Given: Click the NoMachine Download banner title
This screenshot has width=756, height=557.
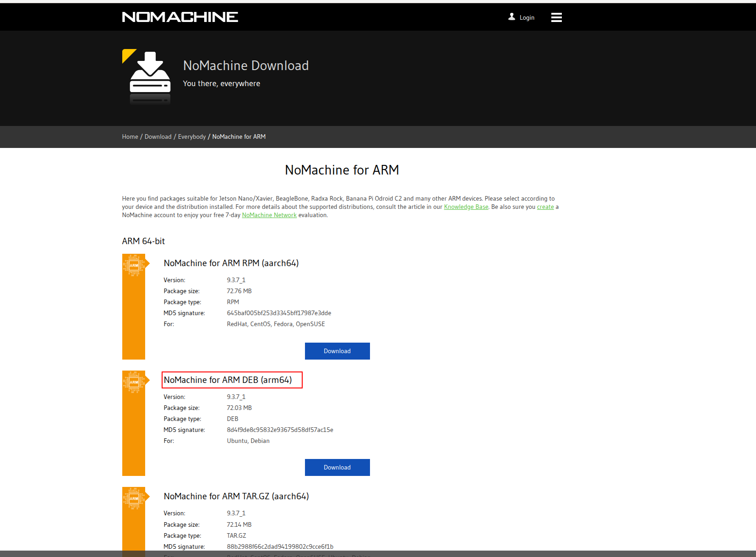Looking at the screenshot, I should (246, 66).
